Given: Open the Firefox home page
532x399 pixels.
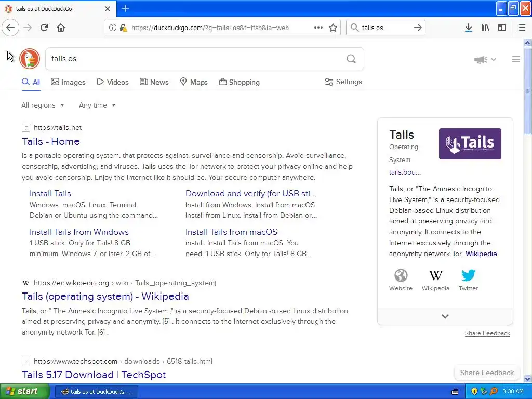Looking at the screenshot, I should coord(61,28).
